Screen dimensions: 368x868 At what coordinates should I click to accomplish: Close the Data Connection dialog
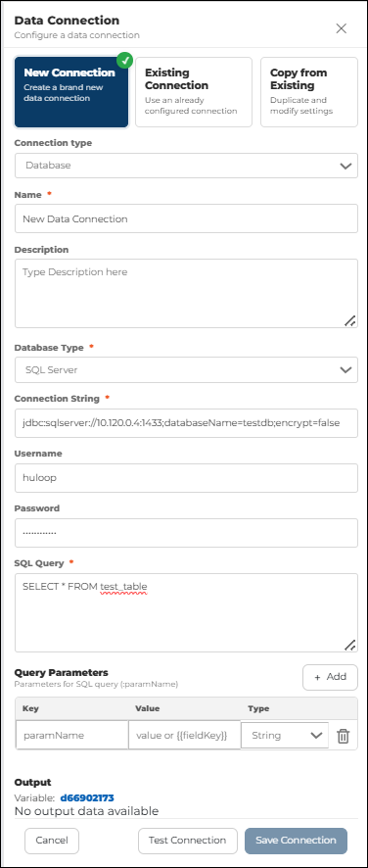click(342, 28)
